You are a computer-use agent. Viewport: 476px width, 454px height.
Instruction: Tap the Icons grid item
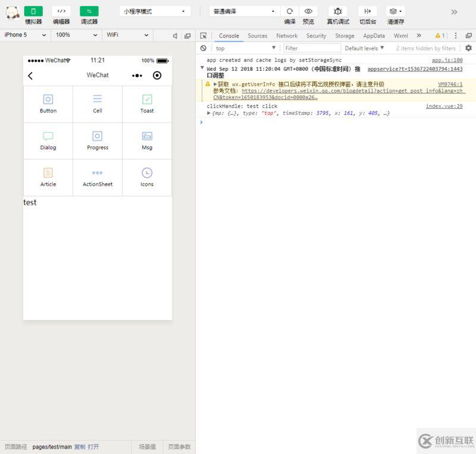pos(147,178)
